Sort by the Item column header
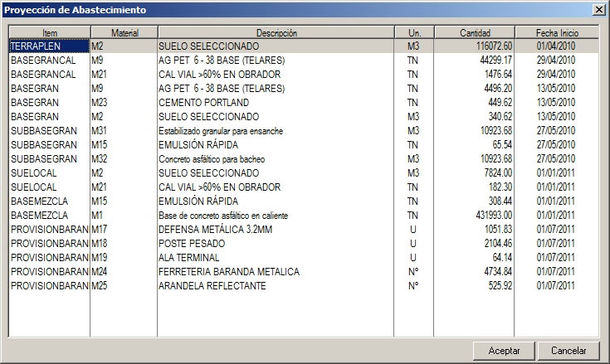The height and width of the screenshot is (364, 610). [x=49, y=32]
